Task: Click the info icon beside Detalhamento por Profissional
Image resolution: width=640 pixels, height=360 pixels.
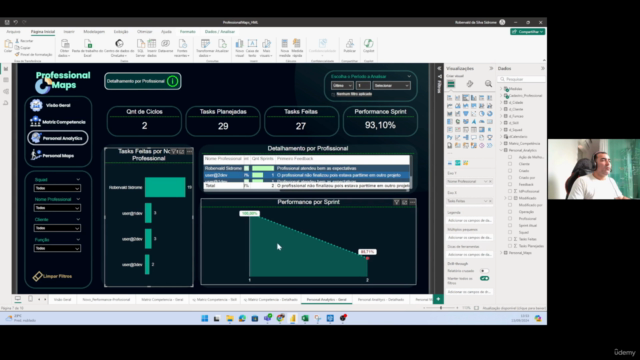Action: click(x=173, y=81)
